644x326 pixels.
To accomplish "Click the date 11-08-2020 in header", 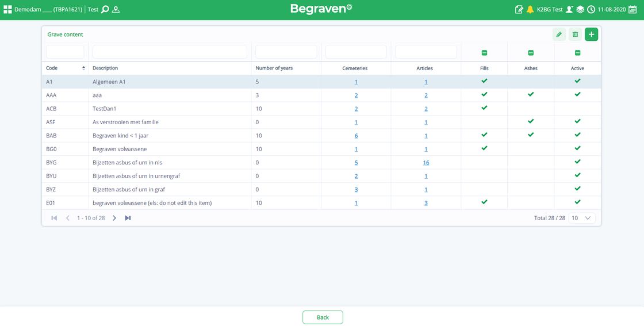I will pos(612,9).
